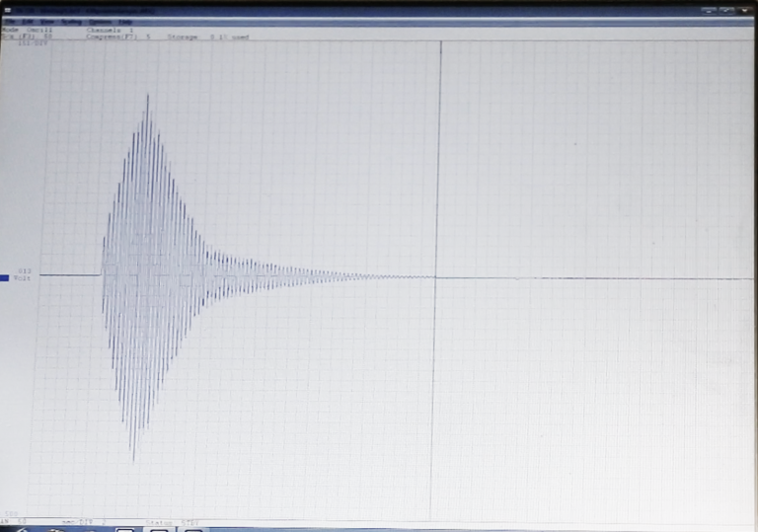Click the Storage used indicator
This screenshot has width=758, height=532.
click(x=208, y=37)
